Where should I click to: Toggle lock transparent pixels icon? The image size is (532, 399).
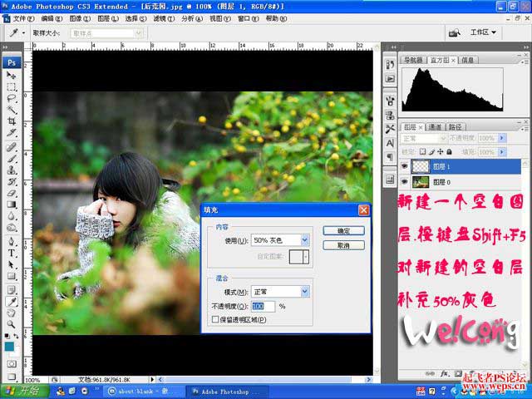pyautogui.click(x=423, y=151)
